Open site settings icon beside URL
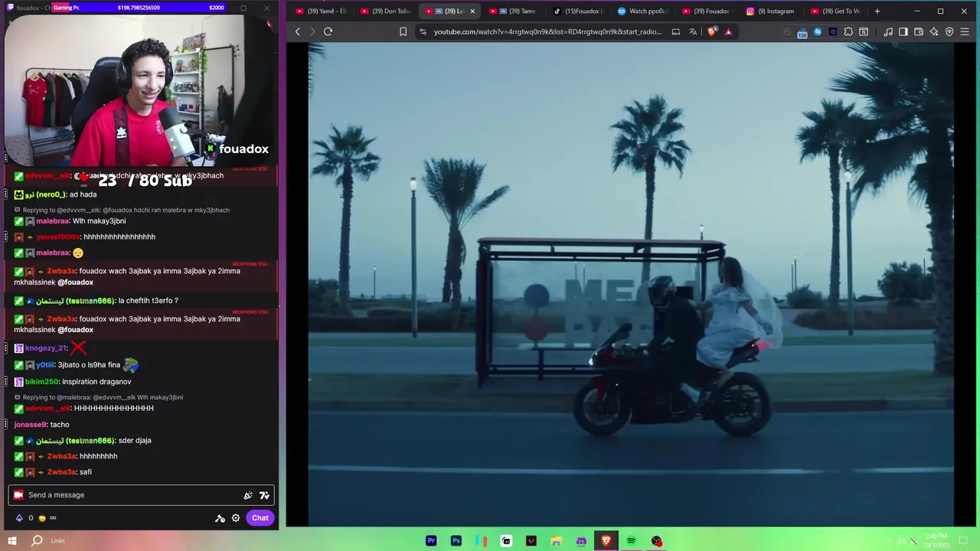Viewport: 980px width, 551px height. [x=423, y=31]
